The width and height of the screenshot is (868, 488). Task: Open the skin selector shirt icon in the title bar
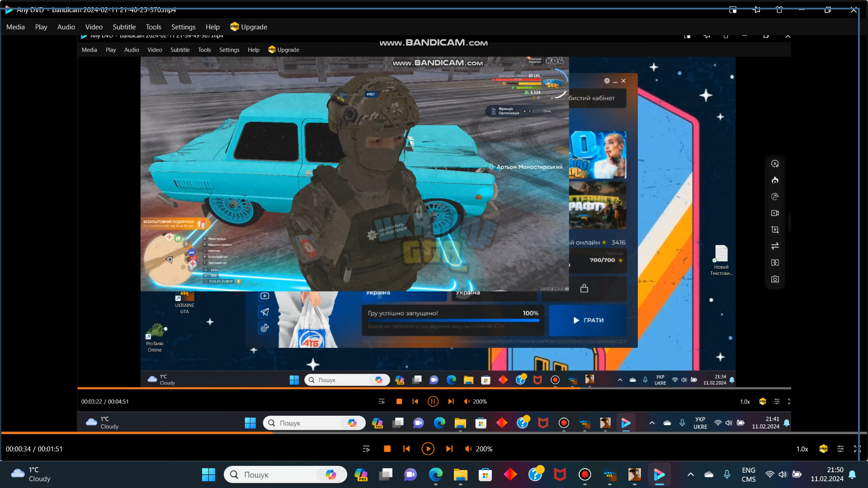[x=779, y=10]
